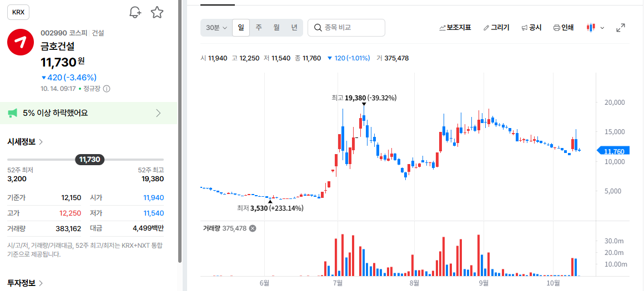The image size is (644, 291).
Task: Open the 5% 이상 하락했어요 notice chevron
Action: (159, 113)
